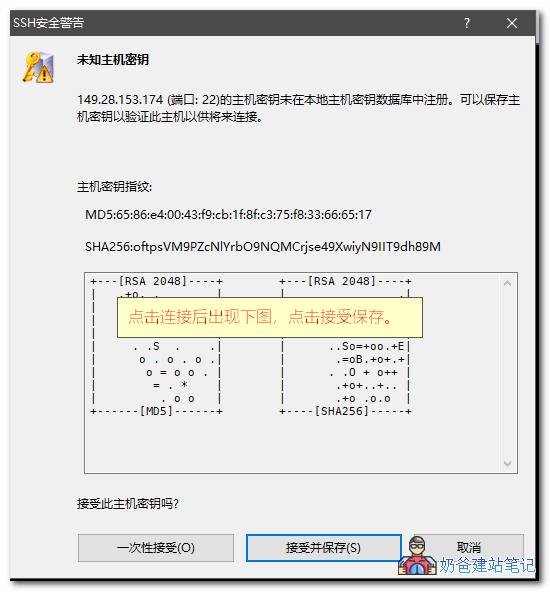Click the MD5 randomart ASCII image
Viewport: 550px width, 592px height.
tap(156, 346)
